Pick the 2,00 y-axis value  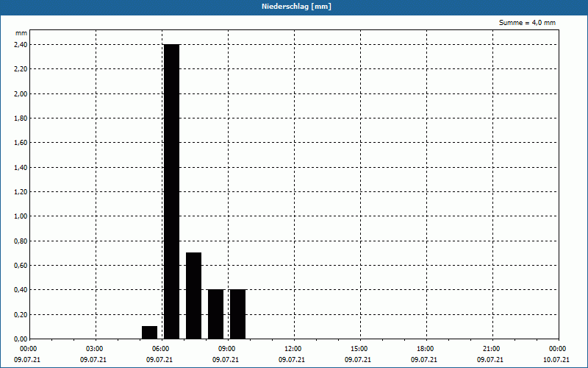pyautogui.click(x=21, y=94)
